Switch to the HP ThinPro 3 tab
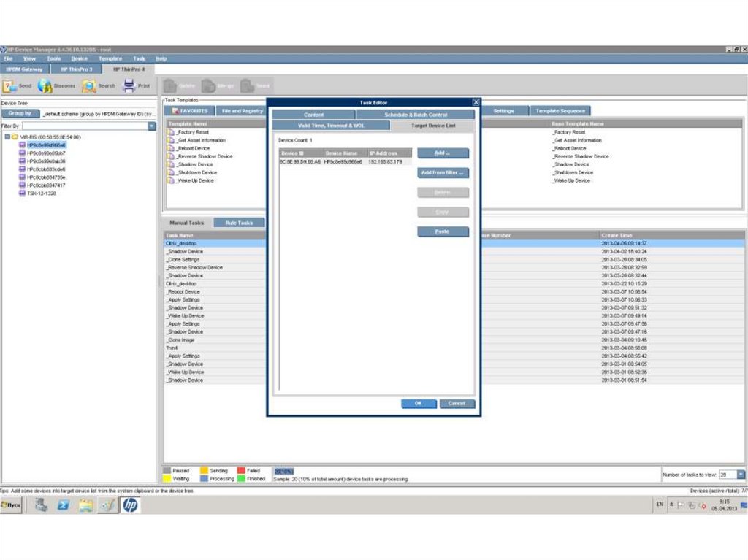The image size is (748, 560). [x=77, y=69]
